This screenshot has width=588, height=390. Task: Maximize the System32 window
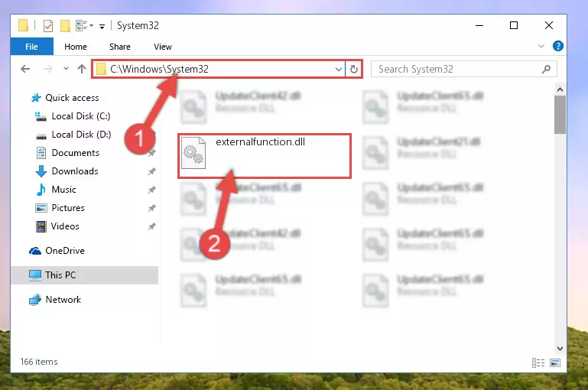pyautogui.click(x=514, y=25)
